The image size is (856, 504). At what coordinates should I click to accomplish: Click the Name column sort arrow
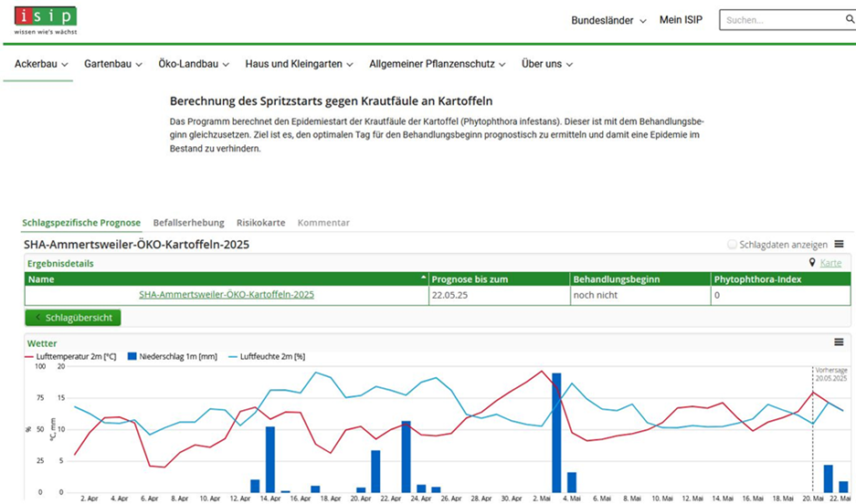pos(423,278)
